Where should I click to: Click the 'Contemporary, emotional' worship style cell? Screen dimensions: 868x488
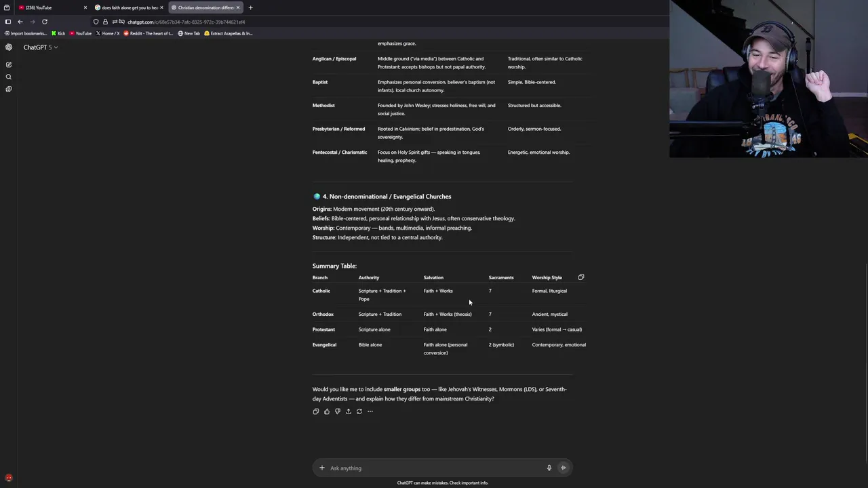point(559,344)
